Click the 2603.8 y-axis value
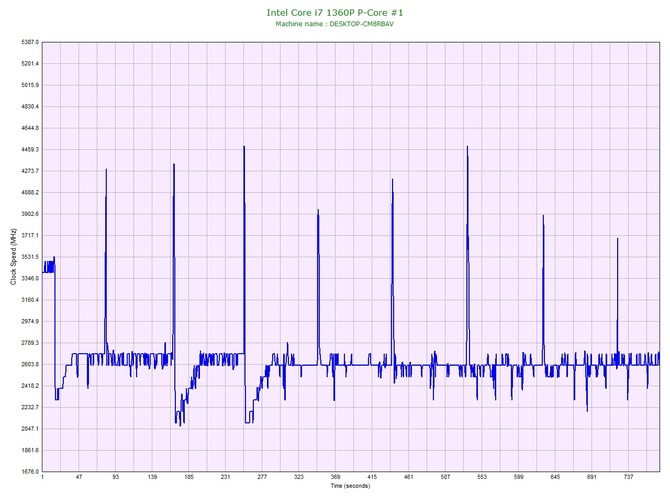This screenshot has width=670, height=503. point(30,365)
